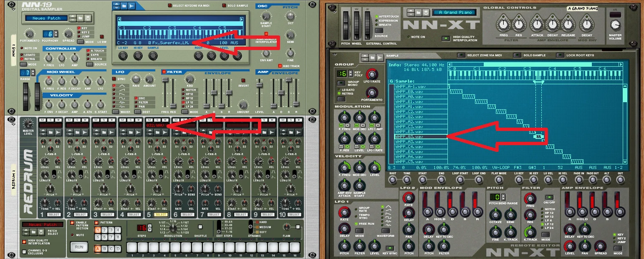The height and width of the screenshot is (259, 644).
Task: Select Redrum pattern bank B
Action: [x=104, y=249]
